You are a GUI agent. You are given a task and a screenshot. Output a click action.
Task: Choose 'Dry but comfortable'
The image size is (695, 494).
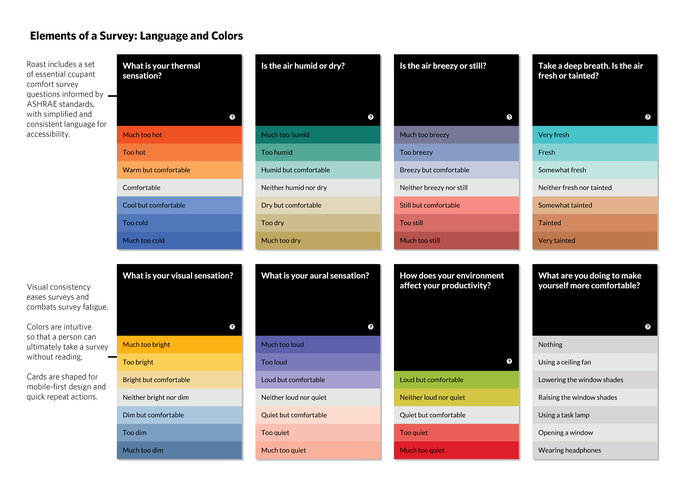(x=318, y=206)
